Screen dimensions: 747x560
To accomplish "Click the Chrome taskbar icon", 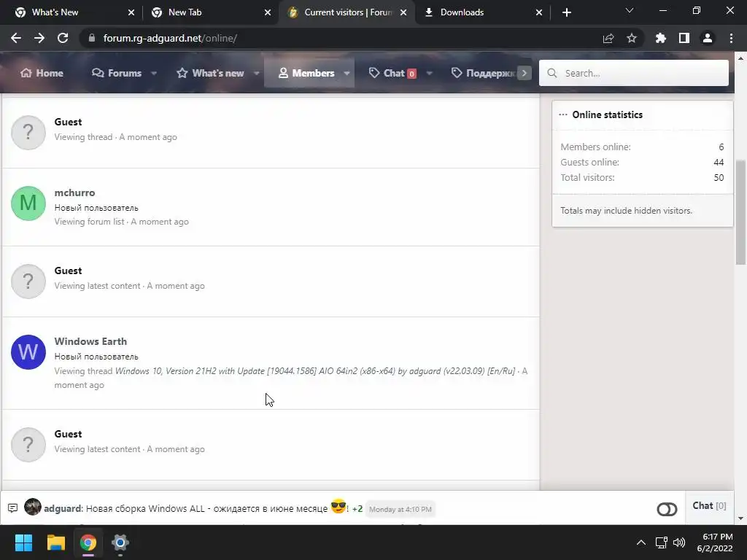I will click(88, 542).
